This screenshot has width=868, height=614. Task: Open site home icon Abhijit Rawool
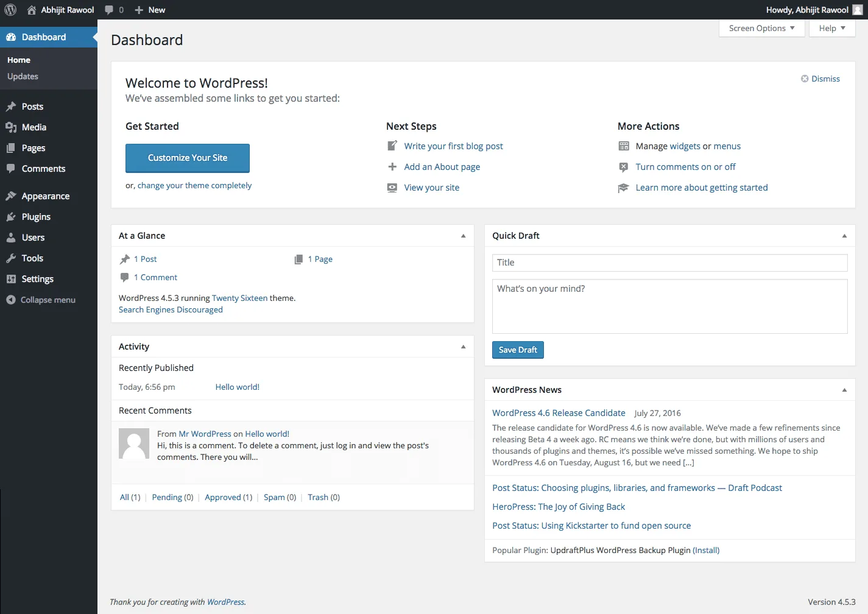(x=32, y=10)
